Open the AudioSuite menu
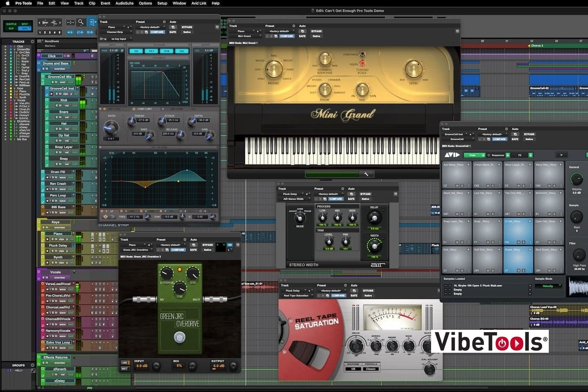588x392 pixels. (x=124, y=3)
